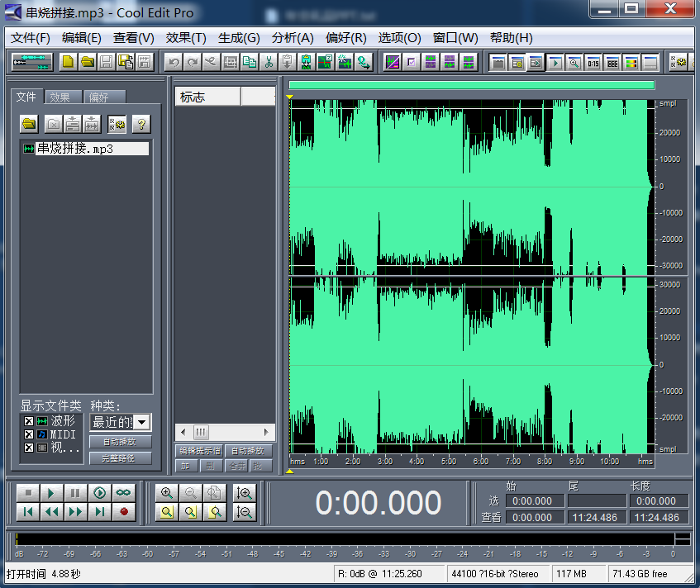Click the green overview bar above waveform
The height and width of the screenshot is (588, 700).
(x=471, y=85)
